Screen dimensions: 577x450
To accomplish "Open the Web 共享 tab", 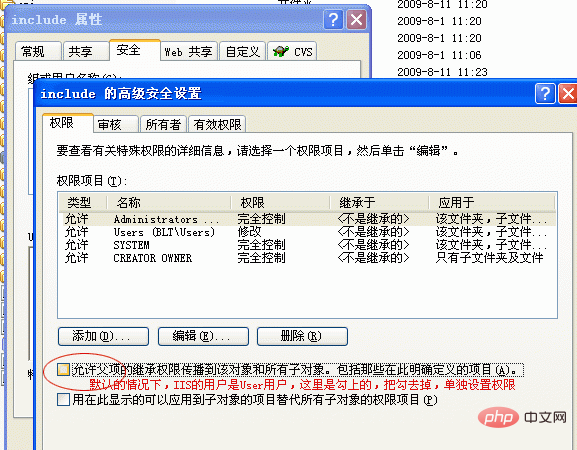I will tap(189, 52).
